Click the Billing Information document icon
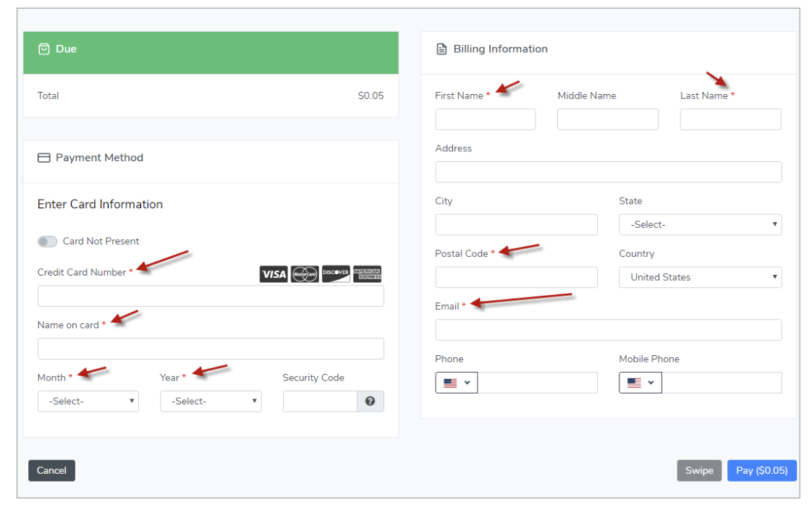This screenshot has height=515, width=812. click(x=441, y=49)
